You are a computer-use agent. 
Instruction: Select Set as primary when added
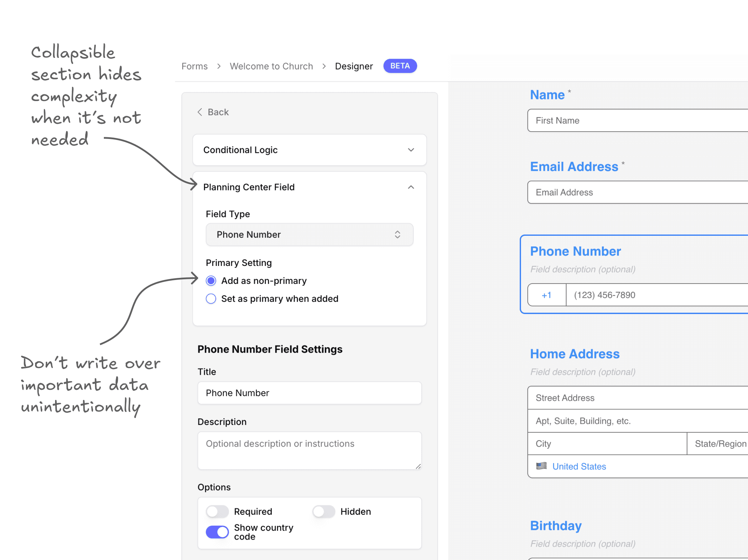coord(211,299)
